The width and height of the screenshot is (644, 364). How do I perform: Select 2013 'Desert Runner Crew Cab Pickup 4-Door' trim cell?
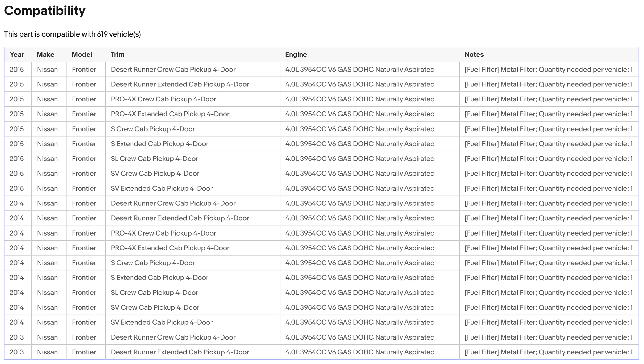tap(193, 337)
